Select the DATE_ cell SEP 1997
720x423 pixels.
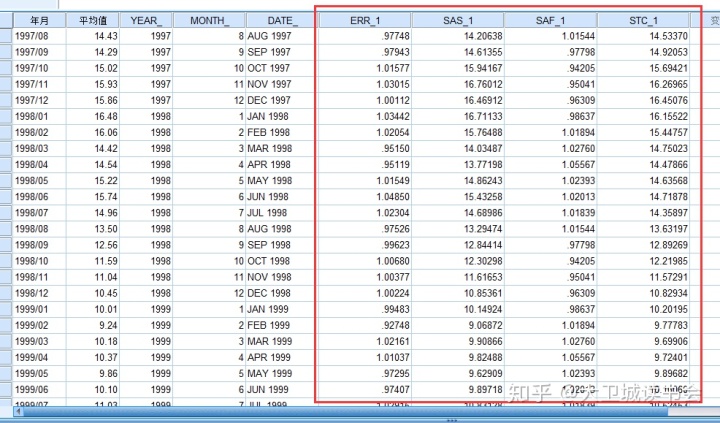tap(282, 52)
